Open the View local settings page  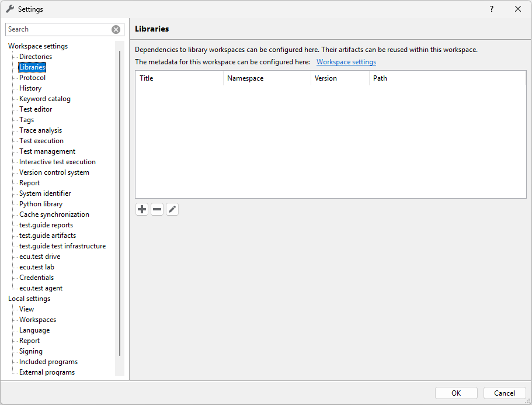click(26, 309)
